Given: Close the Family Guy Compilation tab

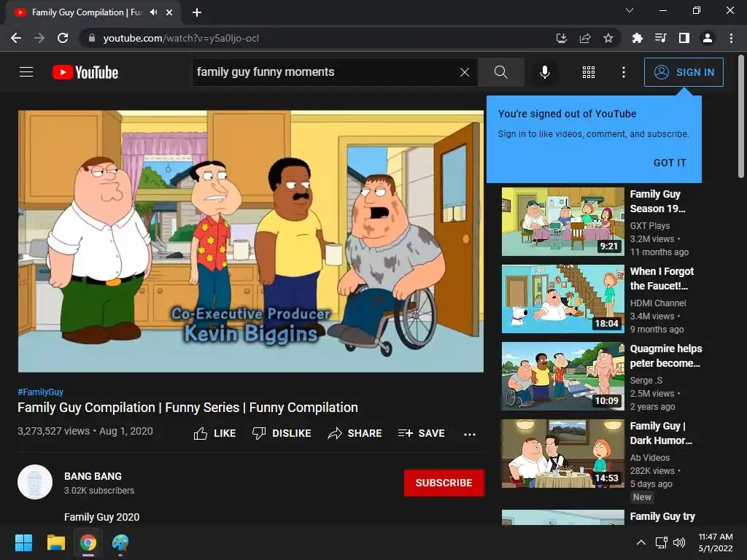Looking at the screenshot, I should click(169, 12).
